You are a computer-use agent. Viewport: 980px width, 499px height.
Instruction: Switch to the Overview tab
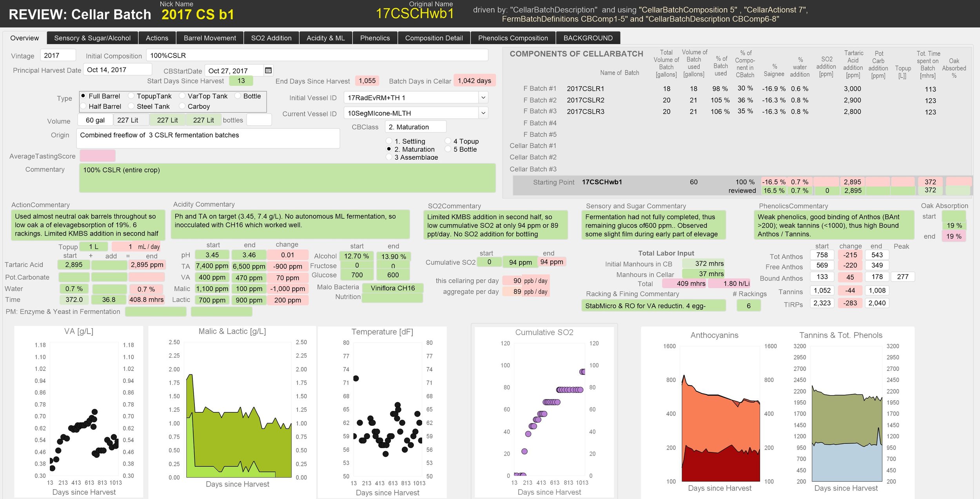point(24,38)
